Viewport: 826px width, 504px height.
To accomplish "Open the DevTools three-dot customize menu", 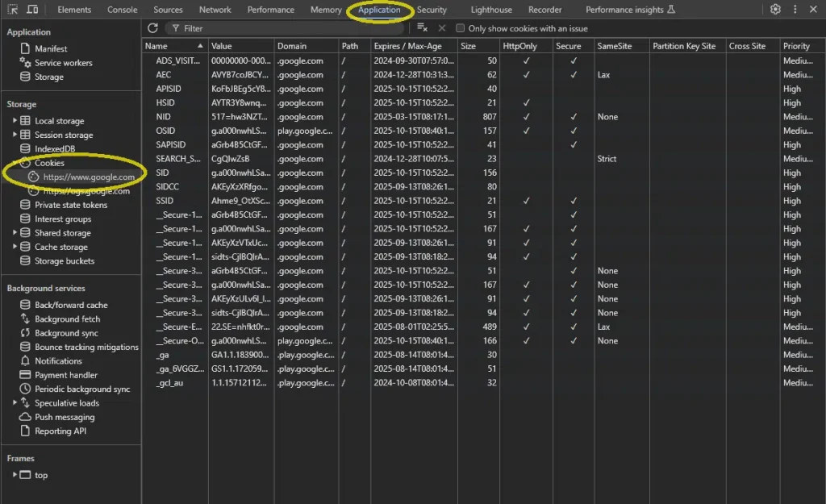I will point(795,10).
